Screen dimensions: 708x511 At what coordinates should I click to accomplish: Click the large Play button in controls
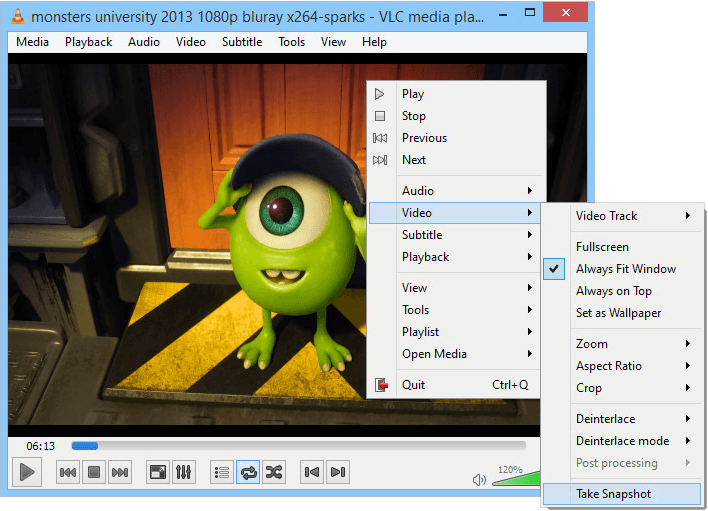click(x=27, y=472)
